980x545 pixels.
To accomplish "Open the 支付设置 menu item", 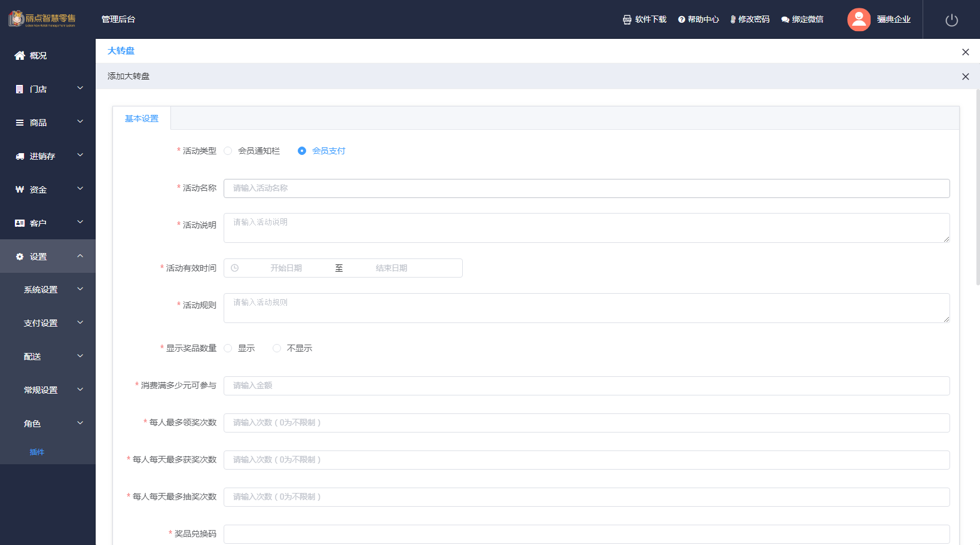I will click(41, 323).
